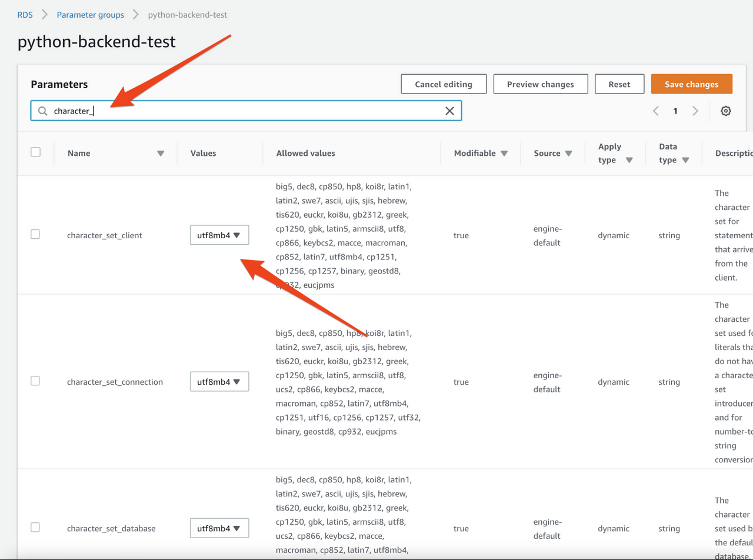This screenshot has height=560, width=753.
Task: Click the orange Save changes button
Action: pos(692,84)
